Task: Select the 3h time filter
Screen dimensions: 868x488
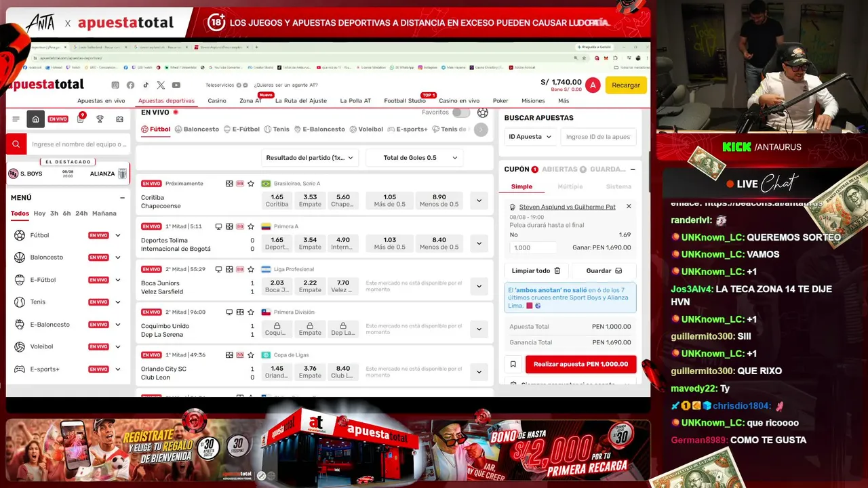Action: coord(54,213)
